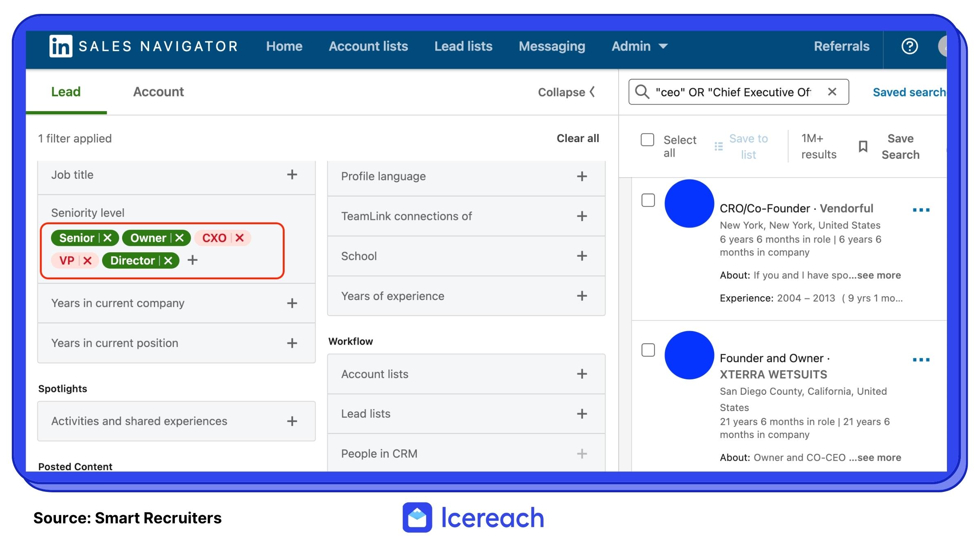This screenshot has width=980, height=547.
Task: Remove the CXO excluded tag
Action: click(x=240, y=238)
